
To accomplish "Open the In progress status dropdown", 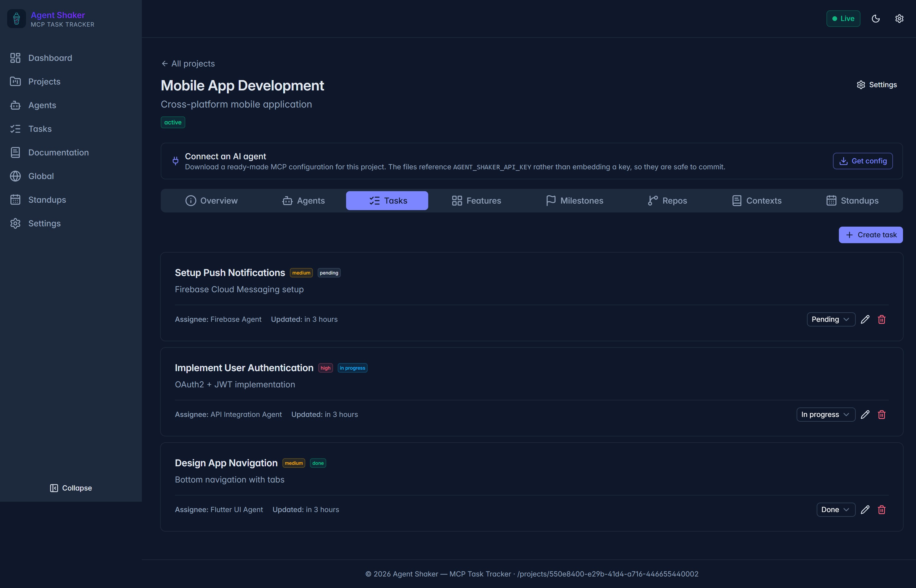I will pos(826,415).
